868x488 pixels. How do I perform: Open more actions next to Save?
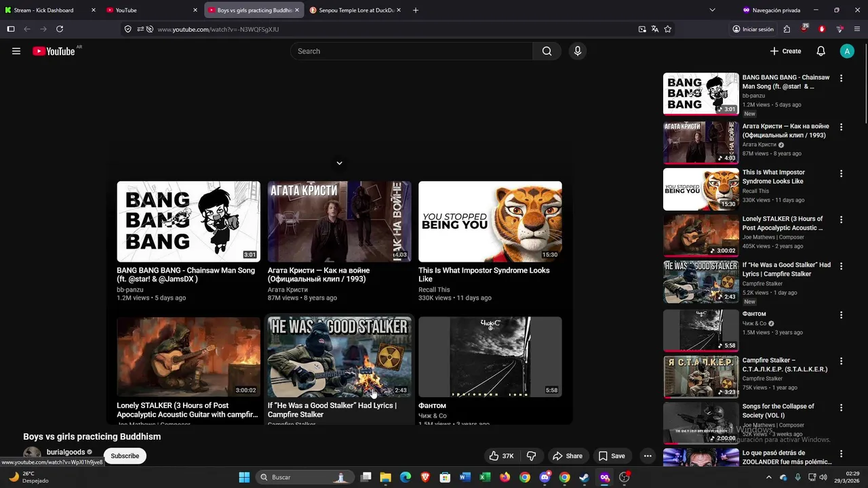pyautogui.click(x=648, y=456)
